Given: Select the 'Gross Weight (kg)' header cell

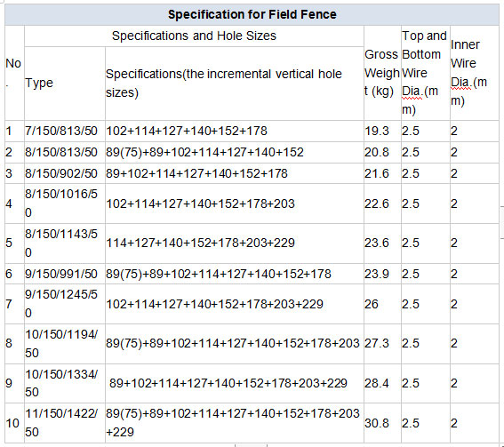Looking at the screenshot, I should tap(382, 73).
